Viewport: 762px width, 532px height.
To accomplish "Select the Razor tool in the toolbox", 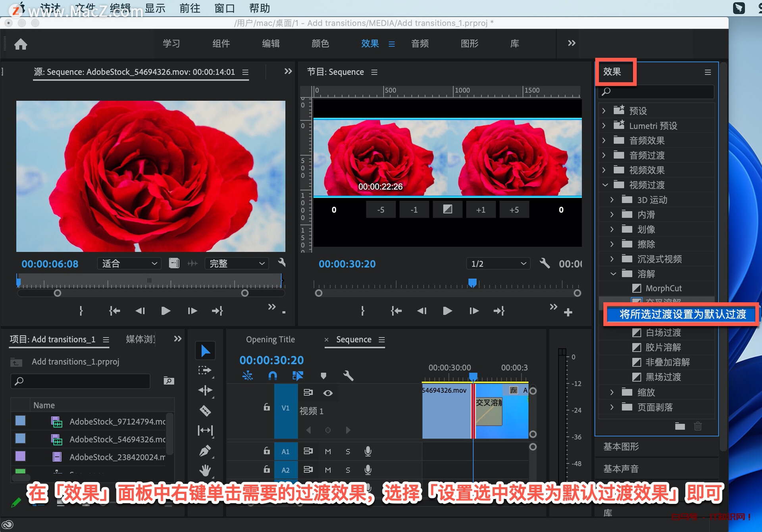I will 205,411.
